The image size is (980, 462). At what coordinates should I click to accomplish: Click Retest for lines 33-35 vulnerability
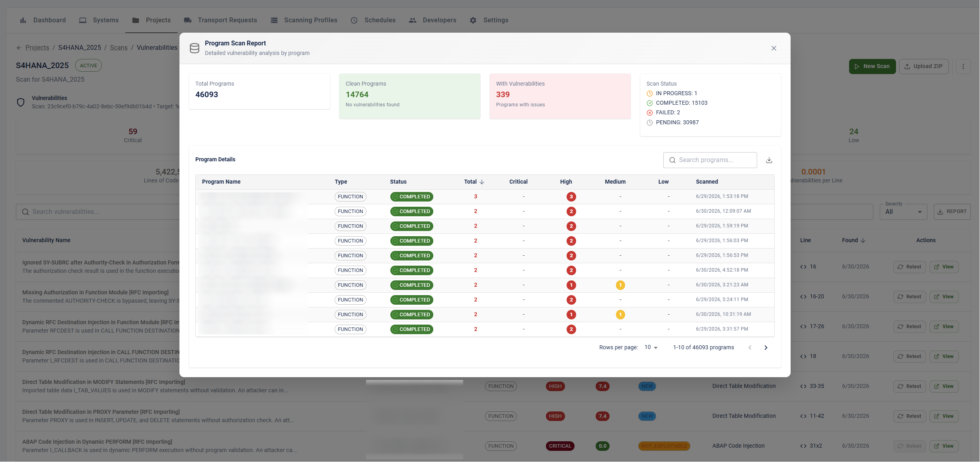pyautogui.click(x=910, y=386)
